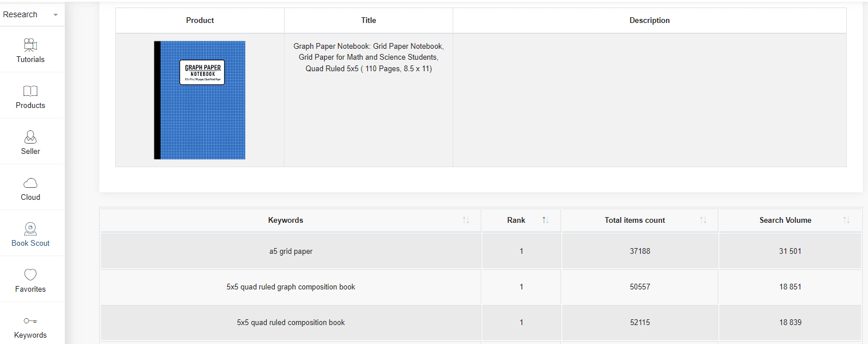Image resolution: width=868 pixels, height=344 pixels.
Task: Click the Keywords column header text
Action: [x=286, y=220]
